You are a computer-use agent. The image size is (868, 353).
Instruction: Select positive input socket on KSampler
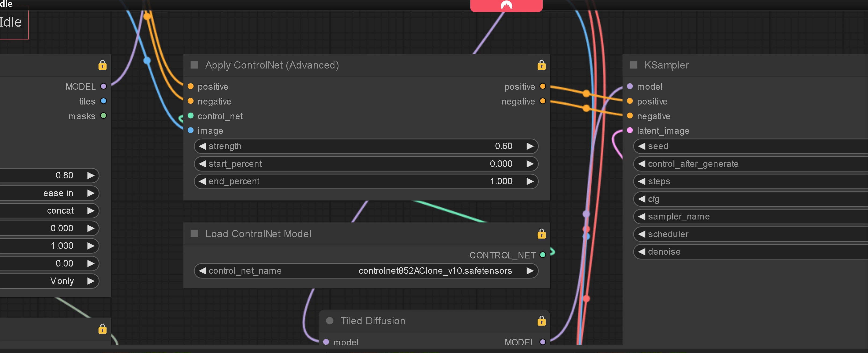630,101
